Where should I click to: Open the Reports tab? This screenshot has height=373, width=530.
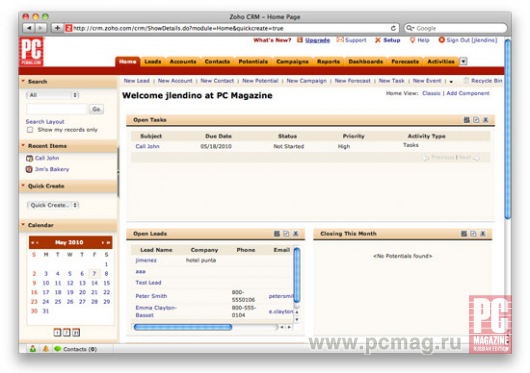click(x=328, y=61)
